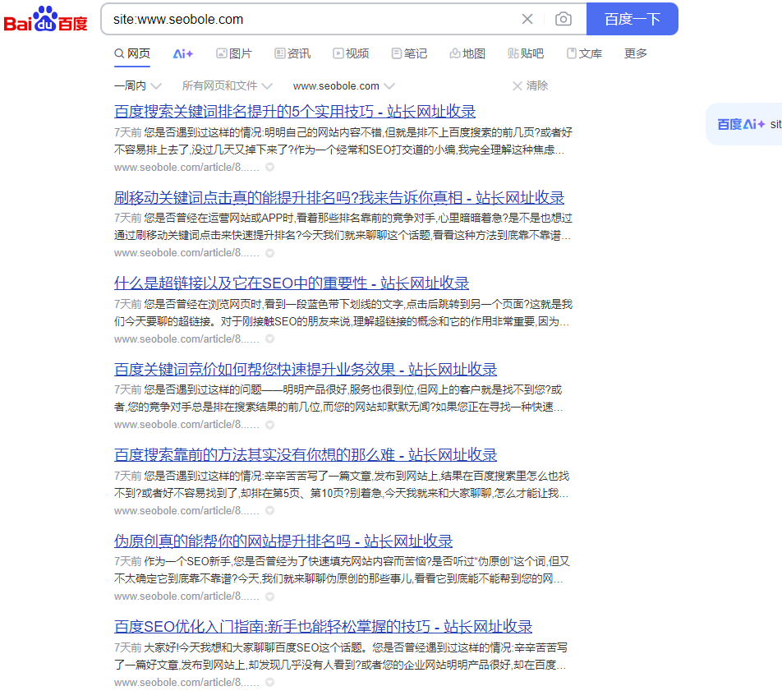The width and height of the screenshot is (782, 700).
Task: Click the URL text under 什么是超链接 result
Action: pyautogui.click(x=186, y=338)
